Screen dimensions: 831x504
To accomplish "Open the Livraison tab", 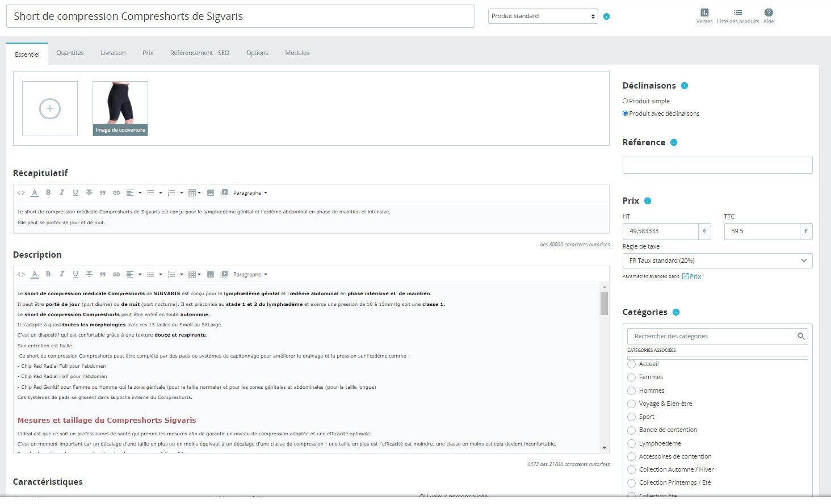I will click(x=113, y=53).
